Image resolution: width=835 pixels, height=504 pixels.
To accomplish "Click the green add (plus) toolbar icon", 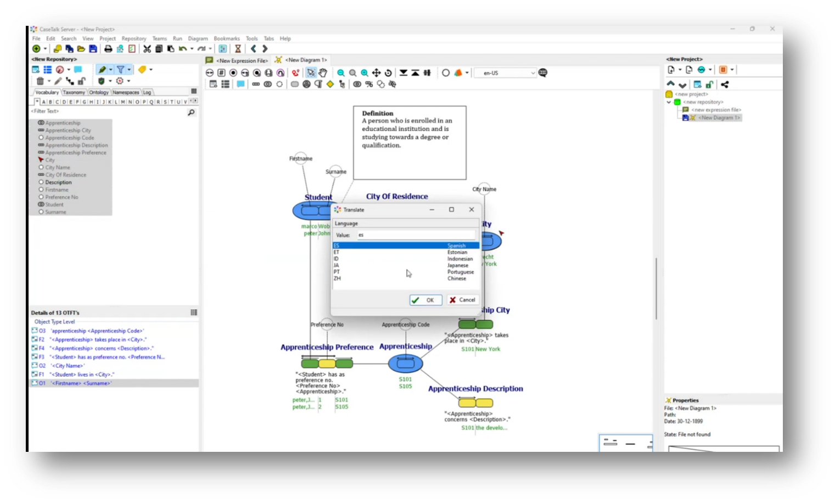I will point(36,49).
